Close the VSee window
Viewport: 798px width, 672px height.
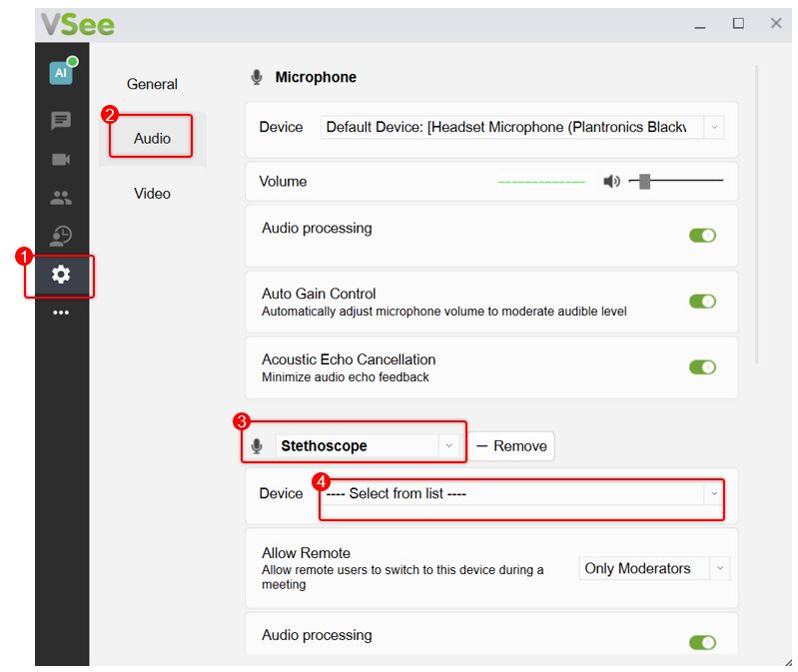776,23
